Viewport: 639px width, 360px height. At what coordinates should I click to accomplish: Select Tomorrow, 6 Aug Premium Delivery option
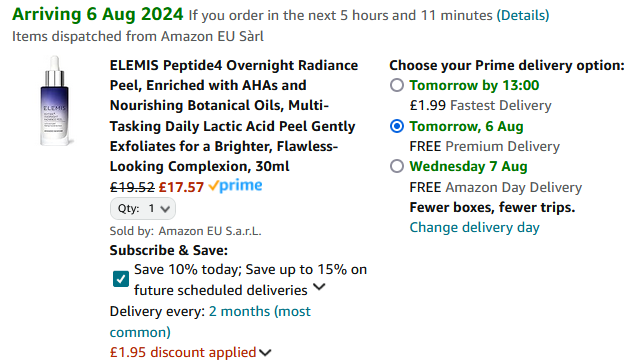coord(397,126)
